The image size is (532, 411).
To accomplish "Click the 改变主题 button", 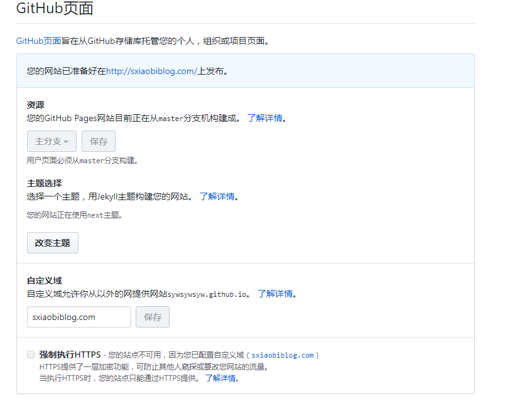I will click(x=53, y=243).
